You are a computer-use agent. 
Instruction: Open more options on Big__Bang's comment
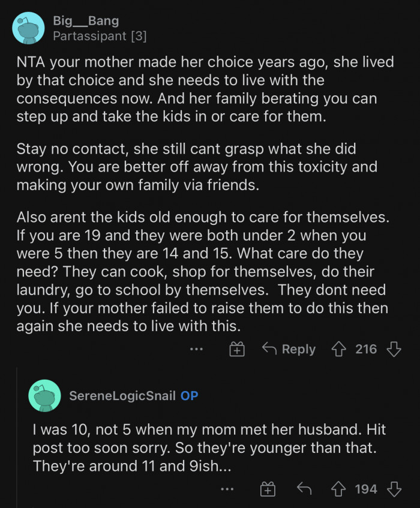coord(196,349)
